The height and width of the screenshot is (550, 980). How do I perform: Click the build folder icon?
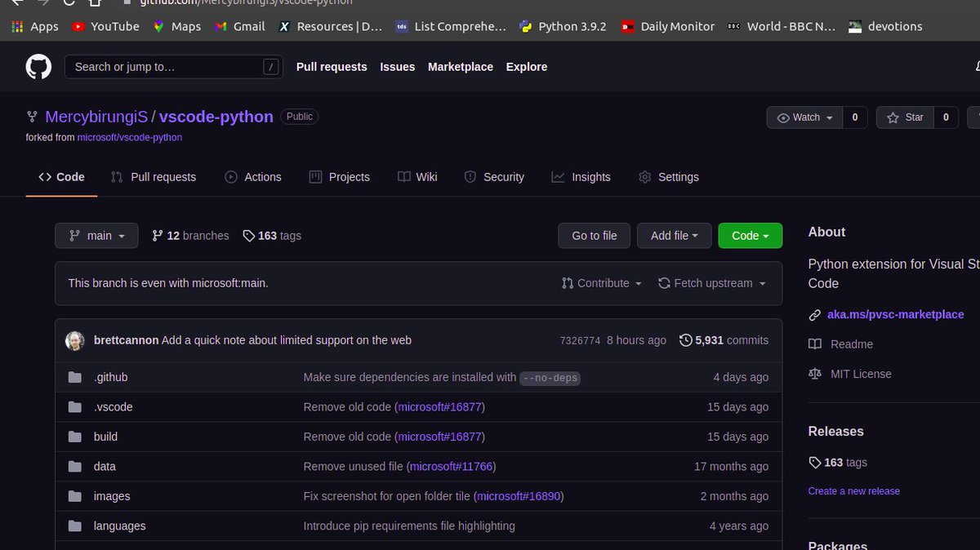pos(75,437)
